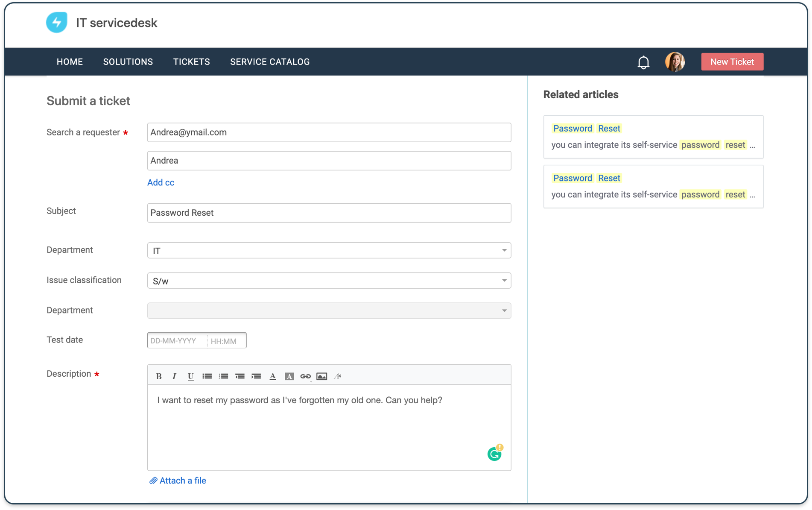Clear formatting in the description editor
Screen dimensions: 812x510
pyautogui.click(x=337, y=376)
